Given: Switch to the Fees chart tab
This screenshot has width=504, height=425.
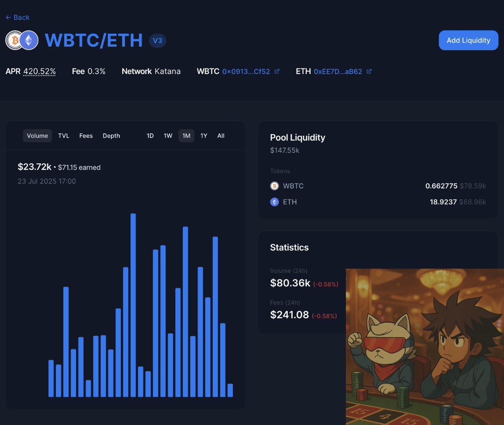Looking at the screenshot, I should click(86, 136).
